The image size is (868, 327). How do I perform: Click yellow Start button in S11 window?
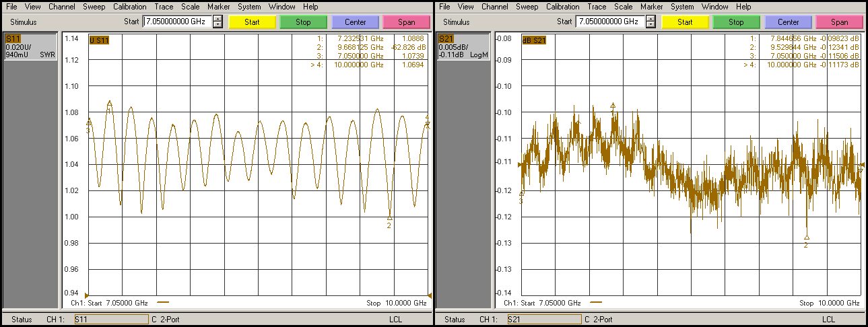coord(252,22)
